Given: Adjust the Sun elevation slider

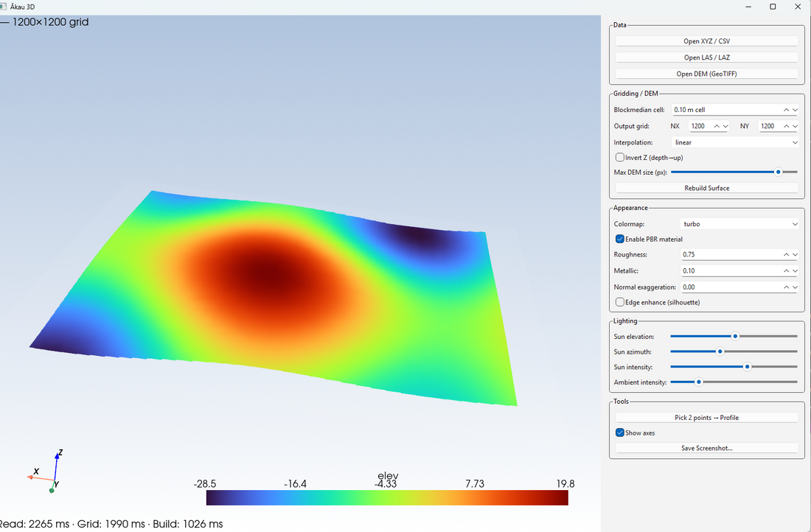Looking at the screenshot, I should point(734,336).
